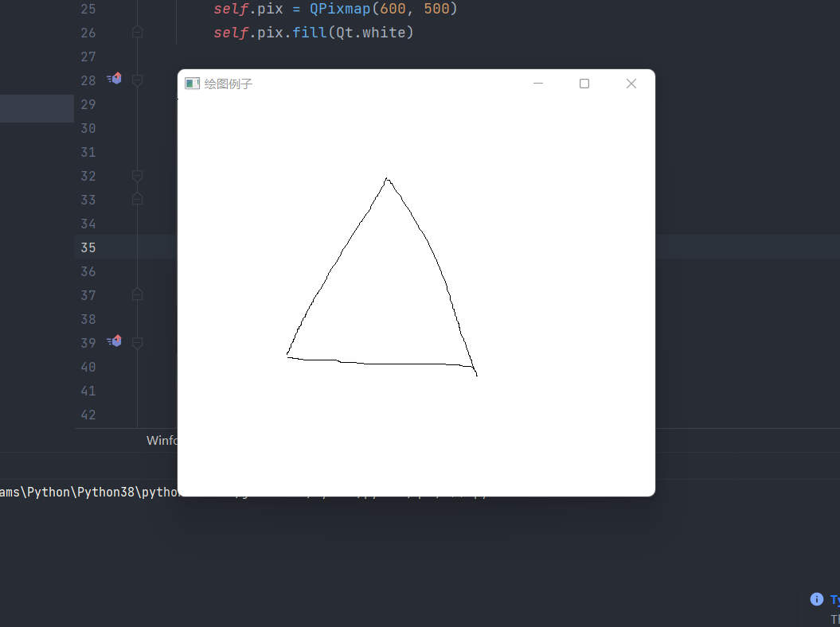Toggle the fold marker on line 32
This screenshot has height=627, width=840.
click(x=137, y=176)
